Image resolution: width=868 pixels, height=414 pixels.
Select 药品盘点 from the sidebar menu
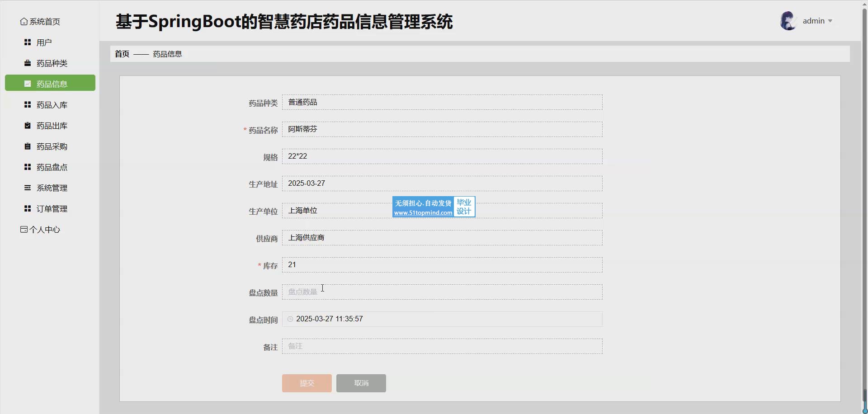point(52,167)
